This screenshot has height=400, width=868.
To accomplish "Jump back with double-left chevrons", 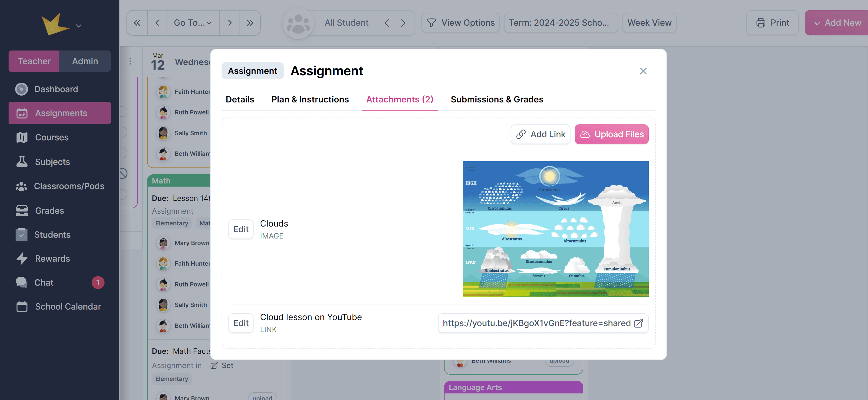I will pyautogui.click(x=137, y=23).
